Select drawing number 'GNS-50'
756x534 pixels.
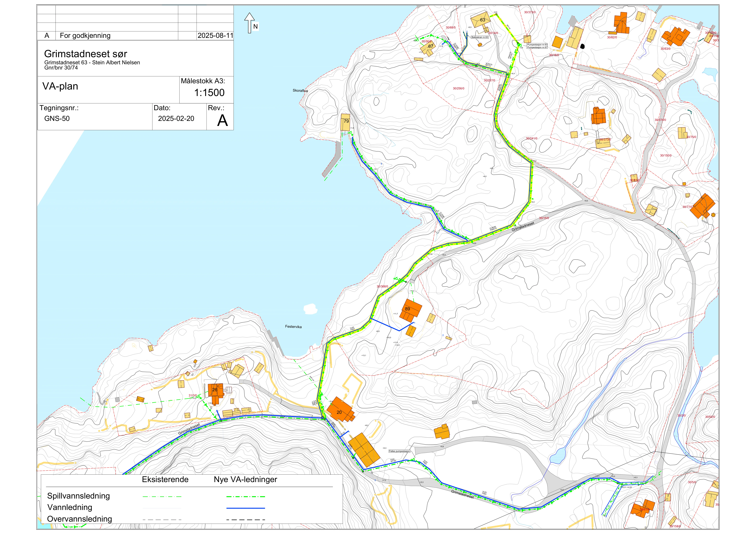(x=57, y=118)
